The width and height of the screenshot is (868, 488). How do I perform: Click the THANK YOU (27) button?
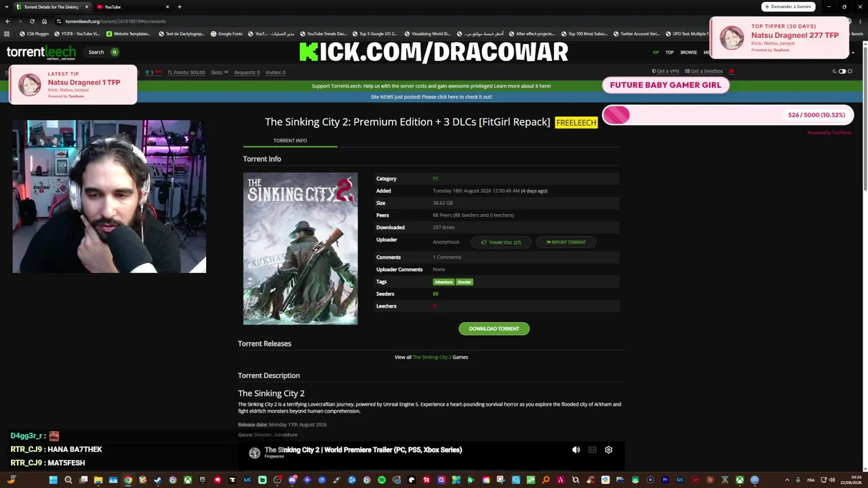coord(501,242)
